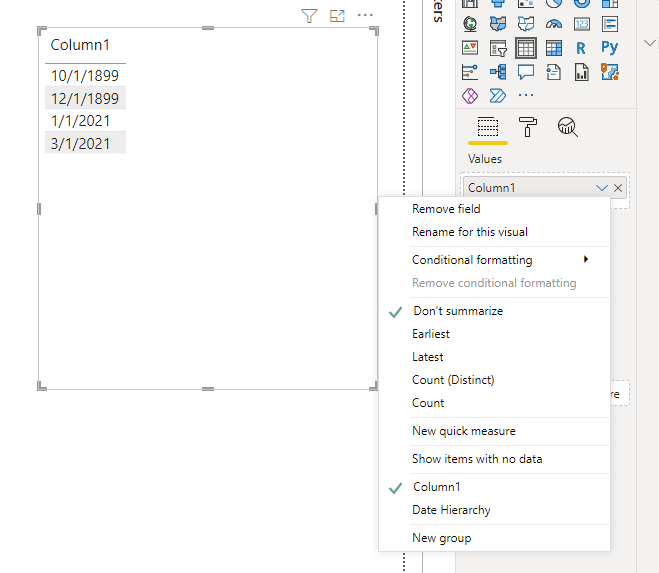Select the 12/1/1899 cell

(x=85, y=99)
